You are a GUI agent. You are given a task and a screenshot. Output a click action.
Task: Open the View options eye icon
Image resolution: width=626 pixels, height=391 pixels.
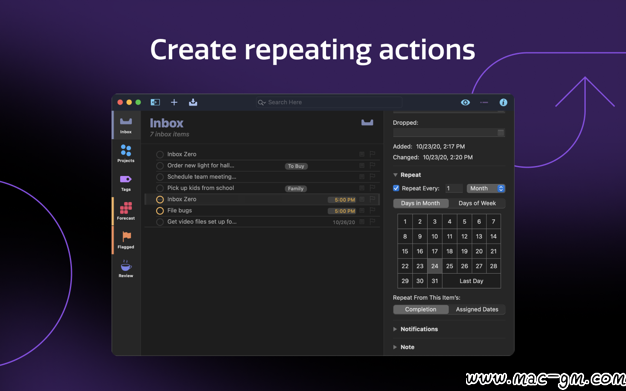(465, 102)
